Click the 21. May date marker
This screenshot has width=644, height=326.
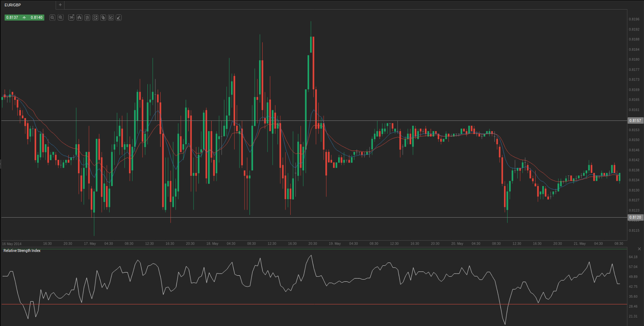click(579, 244)
